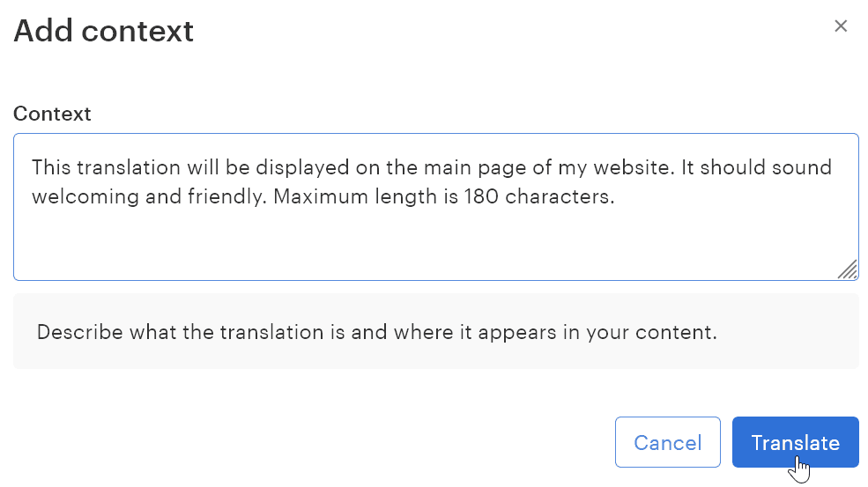Screen dimensions: 868x487
Task: Close the Add context dialog
Action: [x=841, y=26]
